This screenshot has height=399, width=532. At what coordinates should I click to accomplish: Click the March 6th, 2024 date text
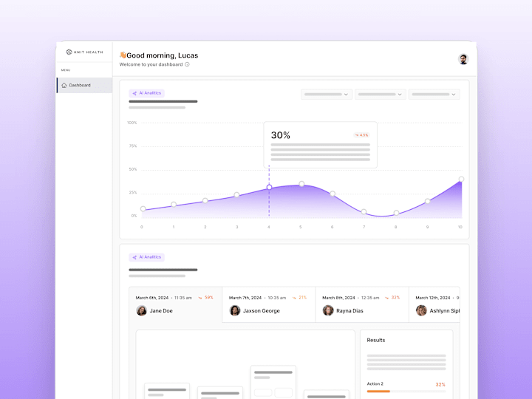pos(152,298)
